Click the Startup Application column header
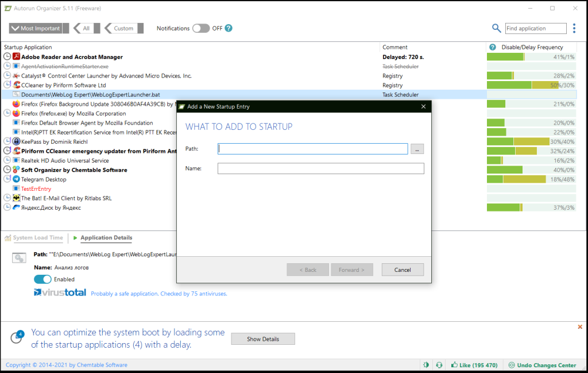Image resolution: width=588 pixels, height=373 pixels. point(28,47)
